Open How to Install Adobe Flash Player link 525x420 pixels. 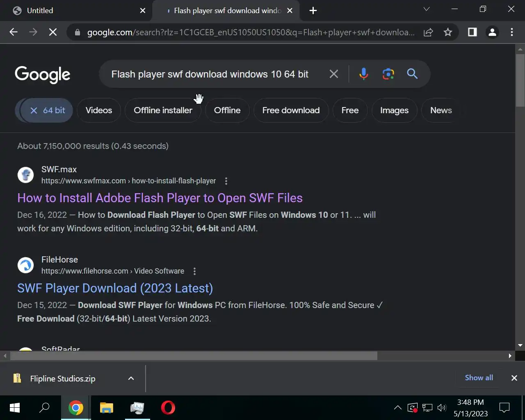click(160, 198)
